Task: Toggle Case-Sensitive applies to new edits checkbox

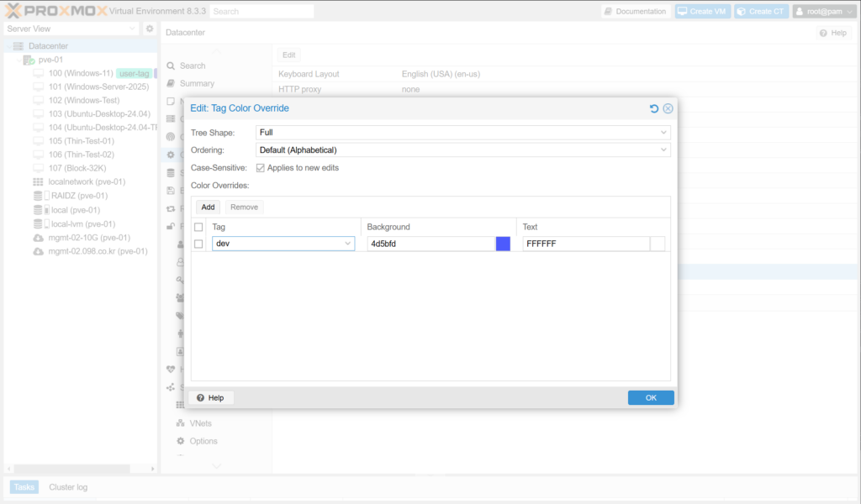Action: tap(260, 168)
